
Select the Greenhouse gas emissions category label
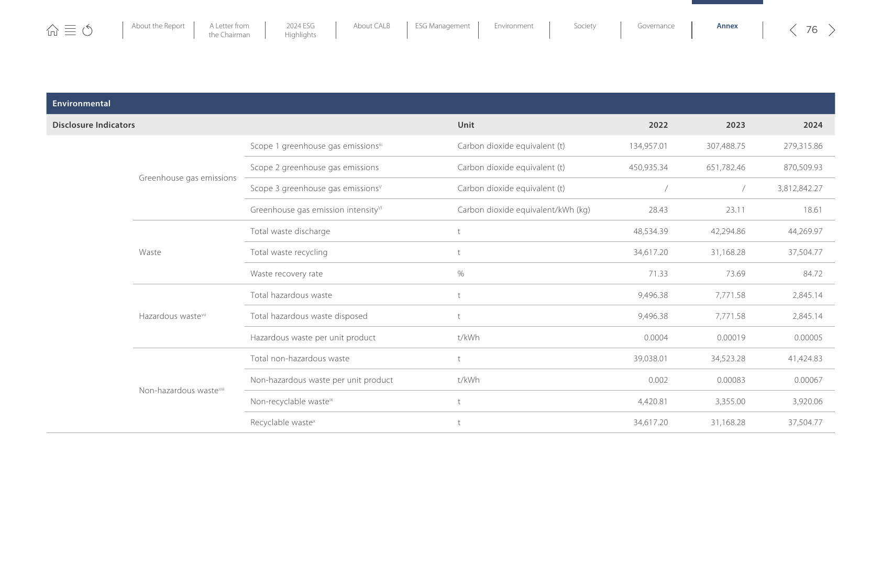(188, 178)
